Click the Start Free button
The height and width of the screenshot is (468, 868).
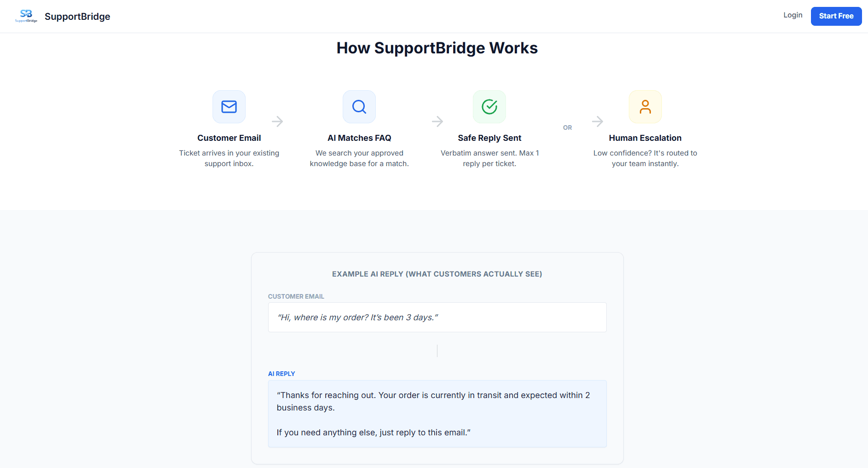836,16
